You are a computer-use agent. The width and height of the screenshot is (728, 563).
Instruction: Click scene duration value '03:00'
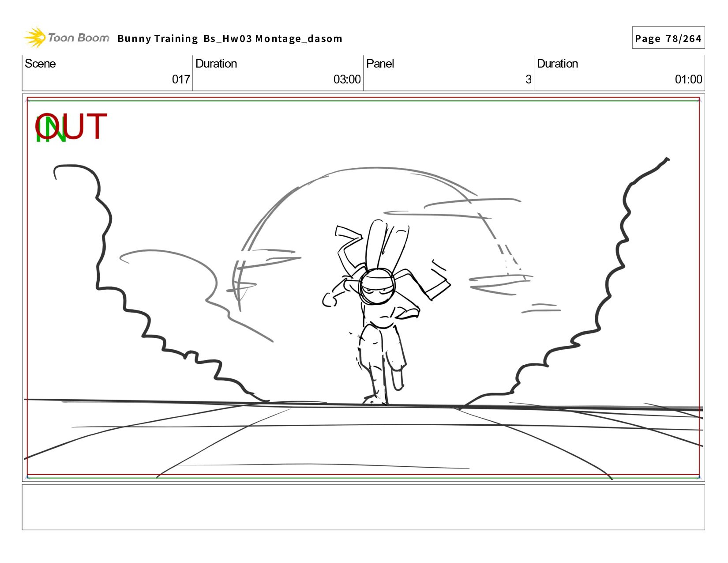point(347,79)
